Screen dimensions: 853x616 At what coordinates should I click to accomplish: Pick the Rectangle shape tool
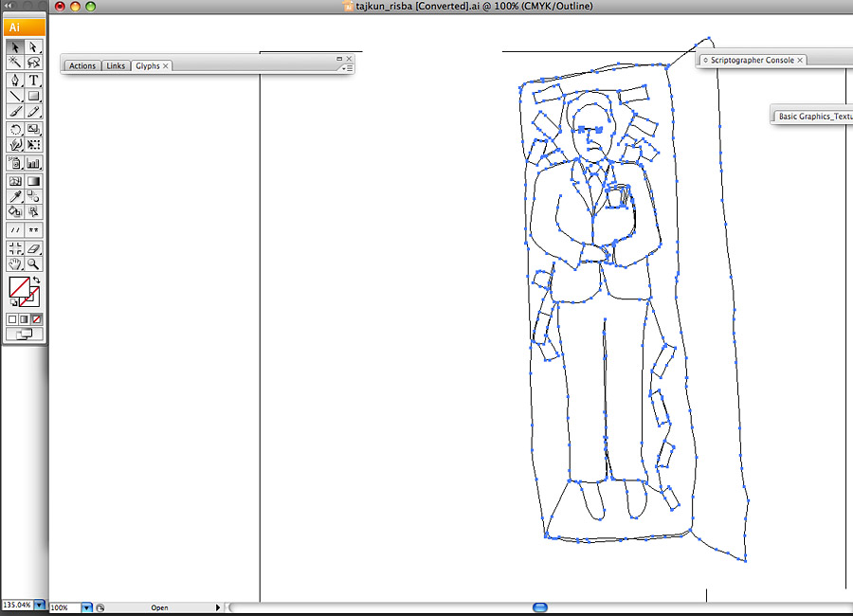click(x=33, y=96)
